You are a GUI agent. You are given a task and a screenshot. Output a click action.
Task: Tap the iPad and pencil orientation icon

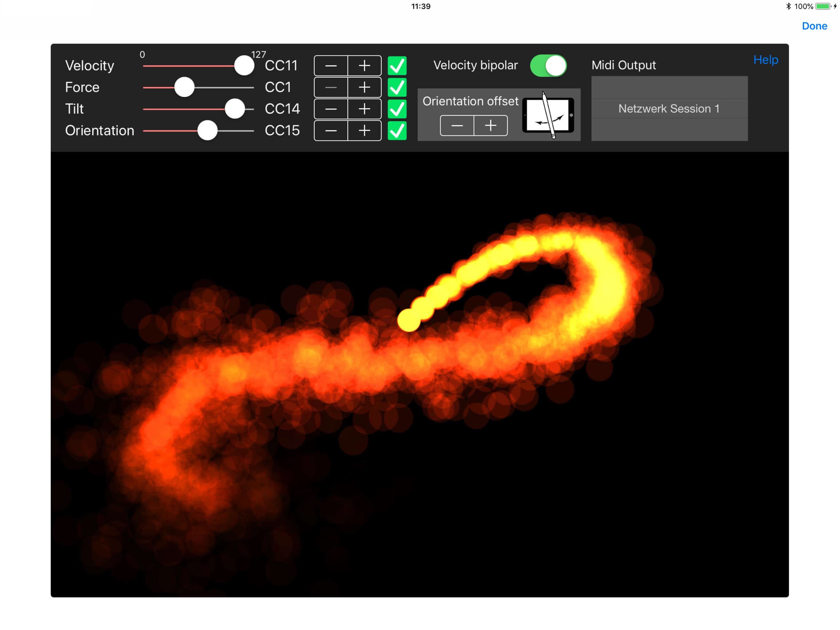click(548, 115)
